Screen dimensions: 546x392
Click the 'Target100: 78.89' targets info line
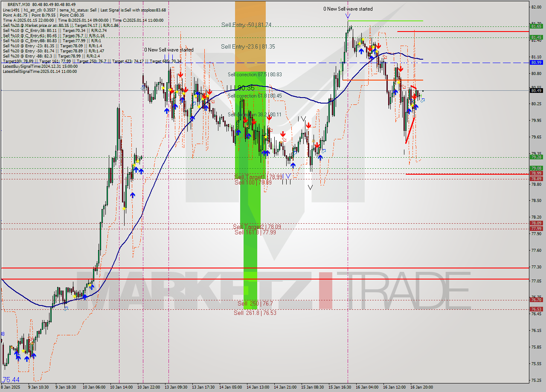[92, 61]
